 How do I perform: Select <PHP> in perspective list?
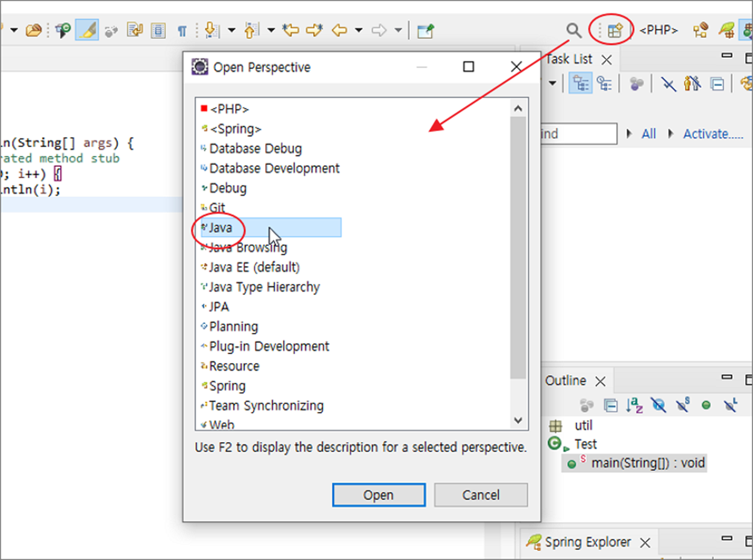pos(229,109)
